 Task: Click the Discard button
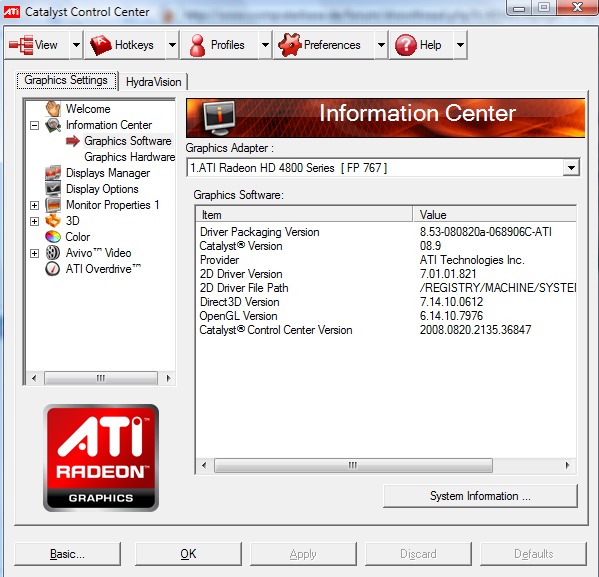tap(418, 554)
